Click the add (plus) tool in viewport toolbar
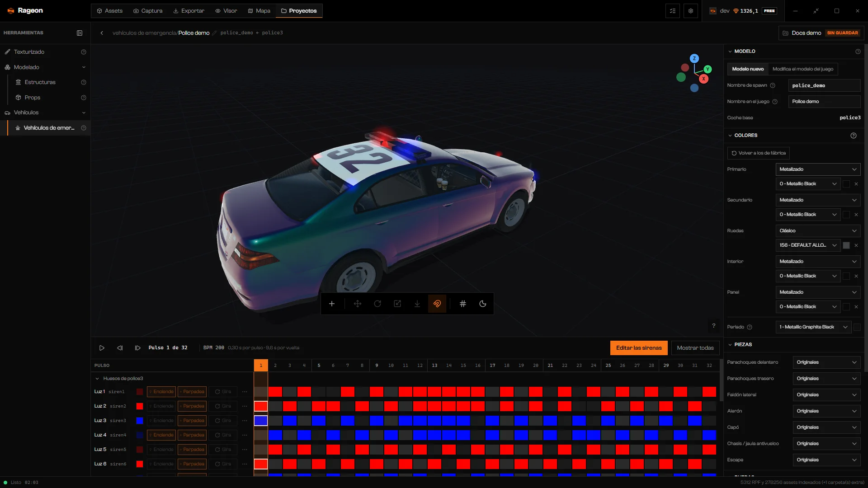 pos(332,304)
